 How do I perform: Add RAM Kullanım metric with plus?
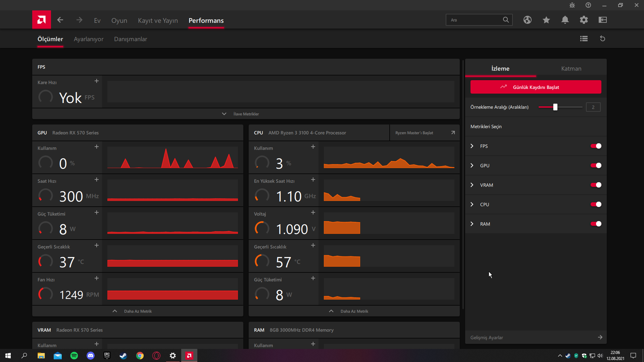(x=313, y=344)
